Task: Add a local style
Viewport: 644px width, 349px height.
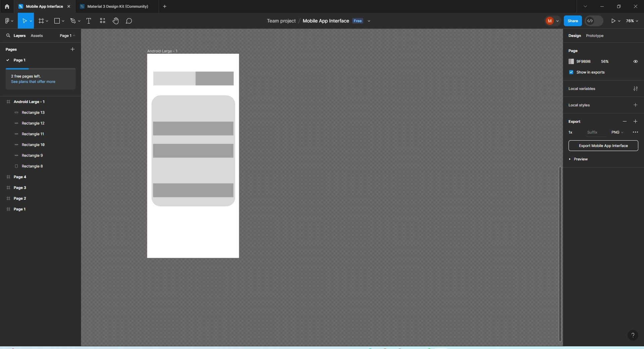Action: [x=635, y=105]
